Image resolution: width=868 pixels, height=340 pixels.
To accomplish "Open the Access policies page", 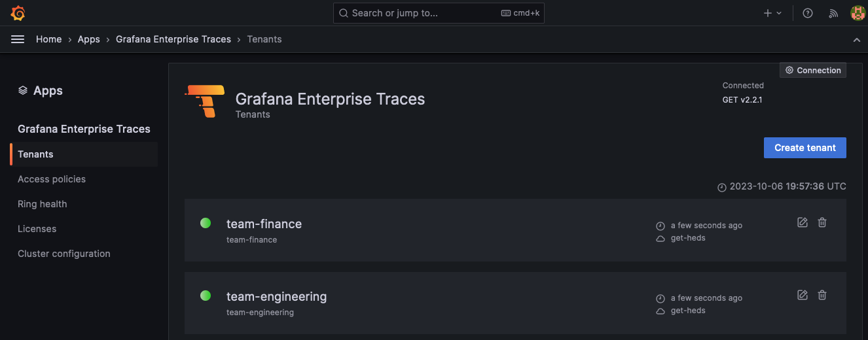I will pyautogui.click(x=52, y=179).
